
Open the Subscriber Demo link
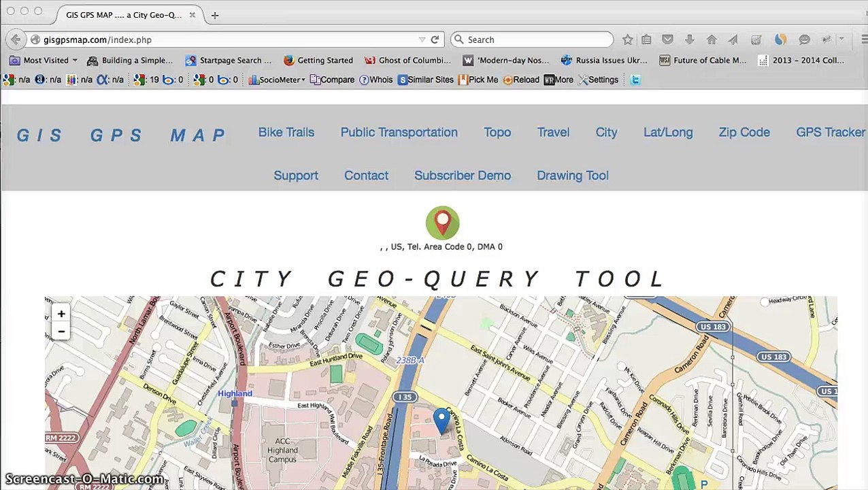(x=463, y=176)
